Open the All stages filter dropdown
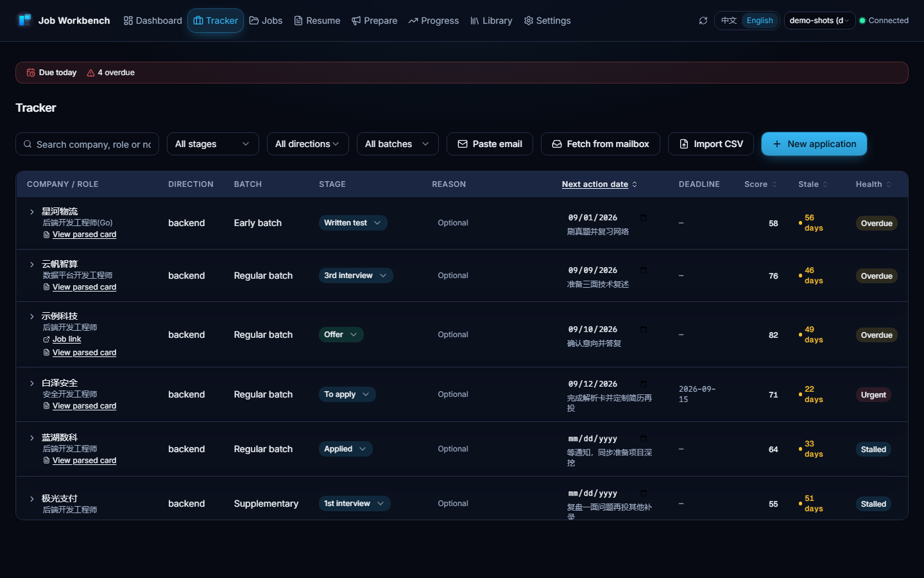The image size is (924, 578). click(x=212, y=144)
